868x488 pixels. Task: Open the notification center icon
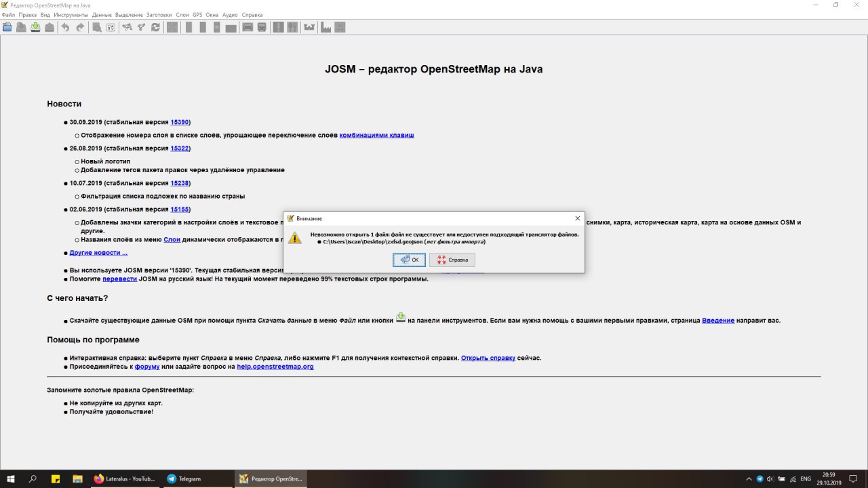(853, 479)
